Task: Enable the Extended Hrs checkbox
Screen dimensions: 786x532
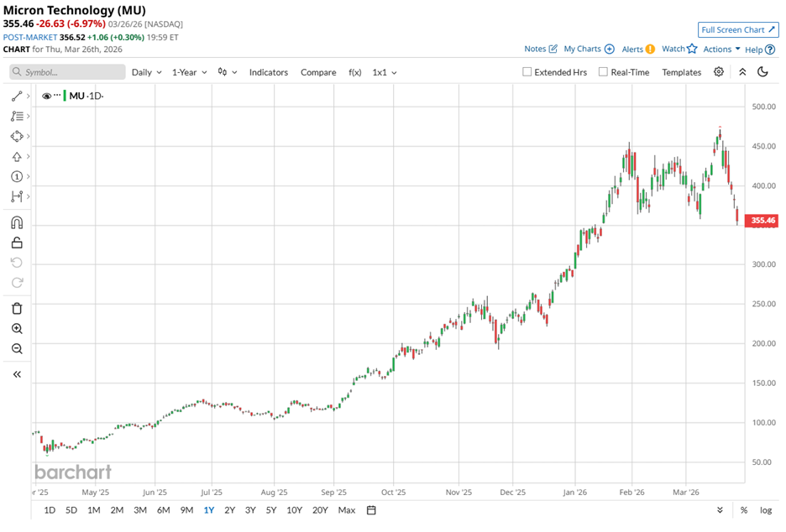Action: [527, 72]
